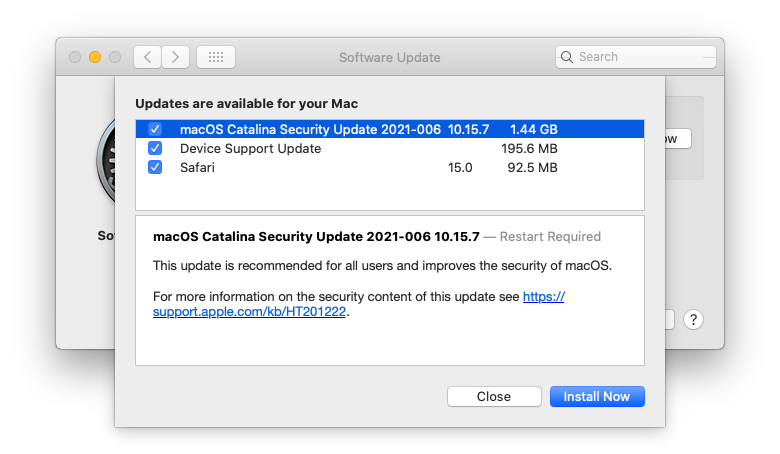Viewport: 780px width, 454px height.
Task: Uncheck macOS Catalina Security Update checkbox
Action: [155, 129]
